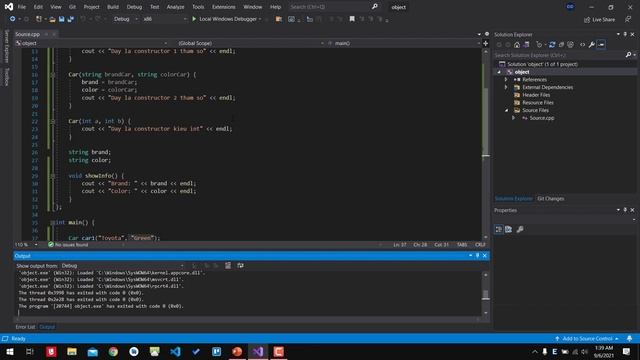The height and width of the screenshot is (360, 640).
Task: Open the x86 platform dropdown
Action: click(x=164, y=19)
